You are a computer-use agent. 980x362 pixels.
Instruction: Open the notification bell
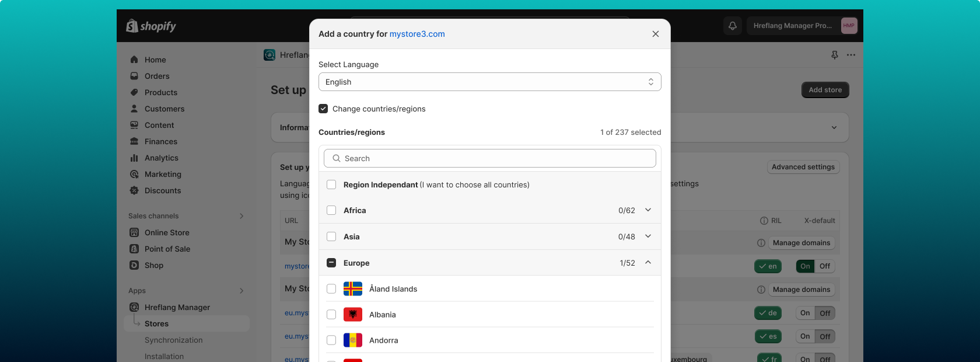(x=732, y=25)
